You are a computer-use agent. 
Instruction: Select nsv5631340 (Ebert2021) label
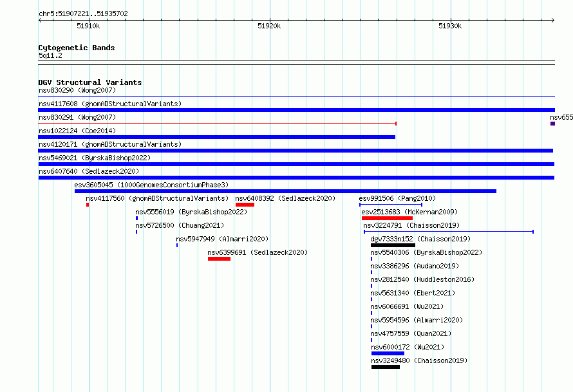(413, 293)
